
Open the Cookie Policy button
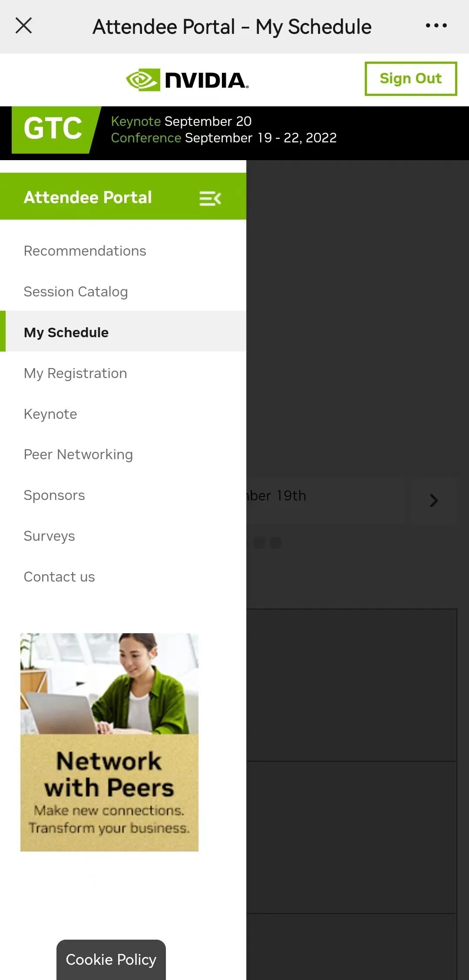[111, 960]
